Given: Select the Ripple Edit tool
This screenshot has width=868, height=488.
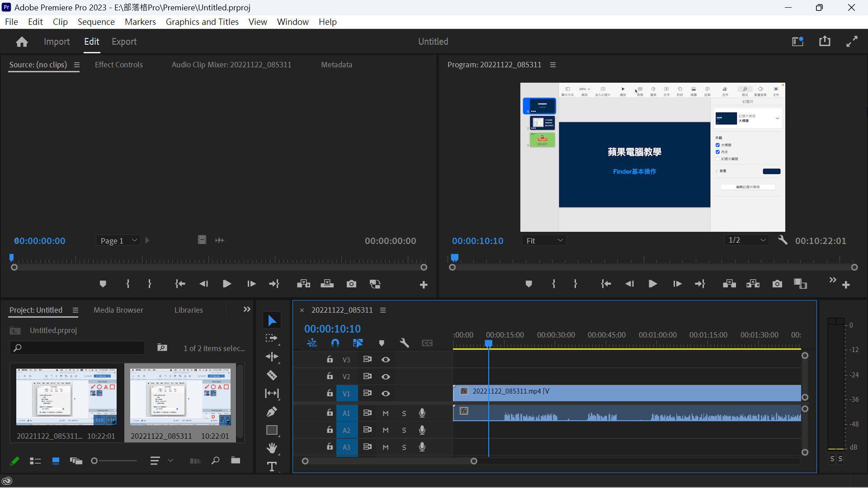Looking at the screenshot, I should [x=272, y=357].
